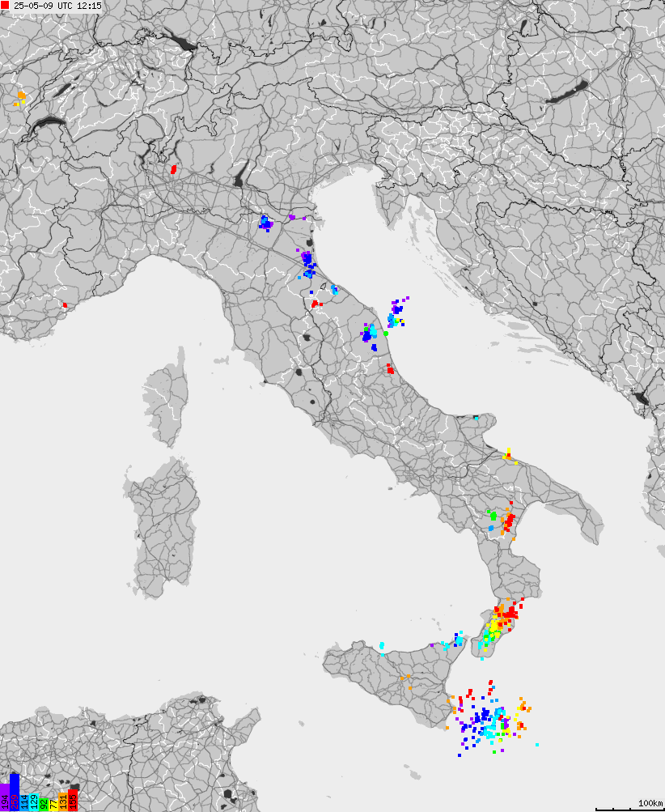This screenshot has width=665, height=812.
Task: Select the cyan legend bar labeled 129
Action: click(x=34, y=802)
